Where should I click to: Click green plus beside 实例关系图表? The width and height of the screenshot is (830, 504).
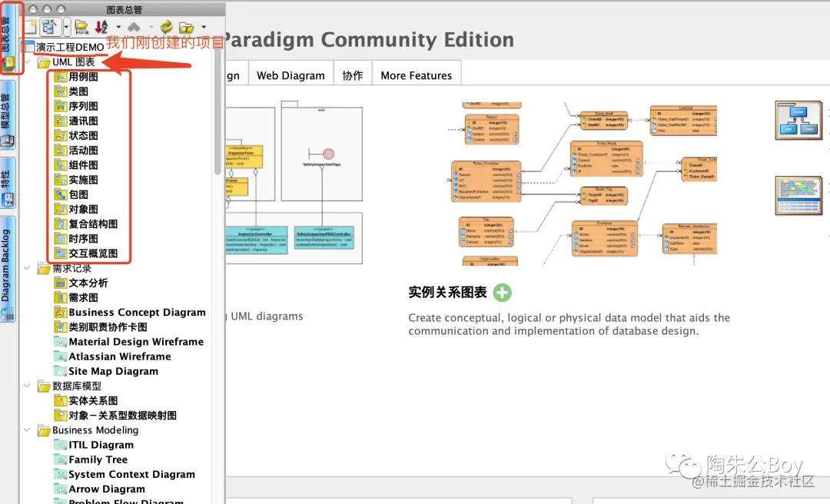(503, 293)
